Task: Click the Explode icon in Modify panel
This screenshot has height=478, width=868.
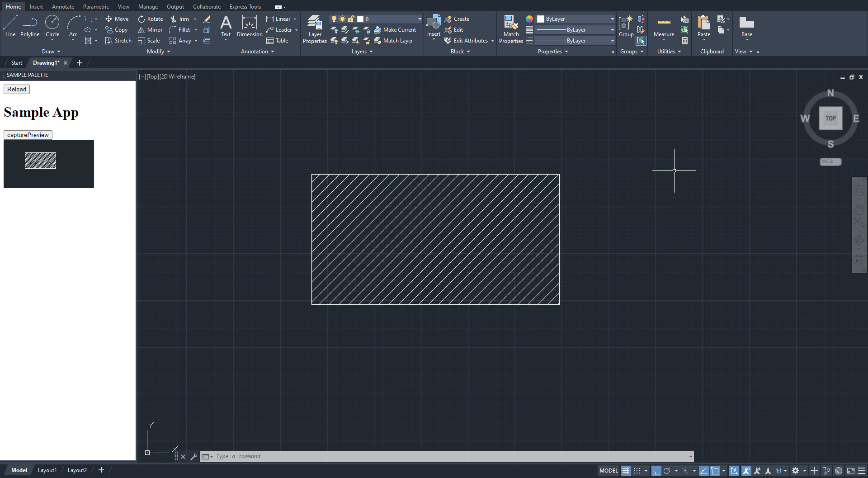Action: [x=207, y=30]
